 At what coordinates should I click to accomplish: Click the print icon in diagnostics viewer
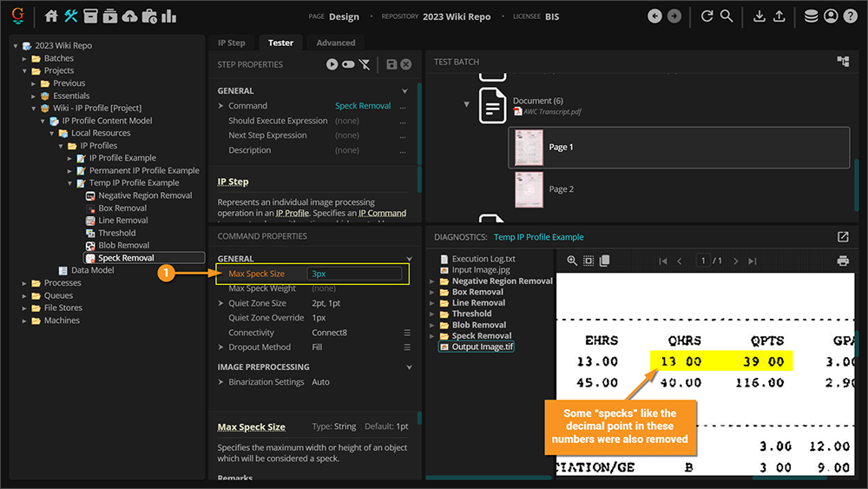(x=842, y=261)
